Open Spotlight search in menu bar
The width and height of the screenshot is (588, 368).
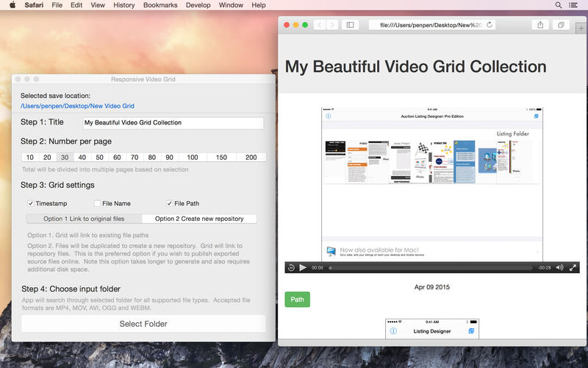[x=559, y=5]
